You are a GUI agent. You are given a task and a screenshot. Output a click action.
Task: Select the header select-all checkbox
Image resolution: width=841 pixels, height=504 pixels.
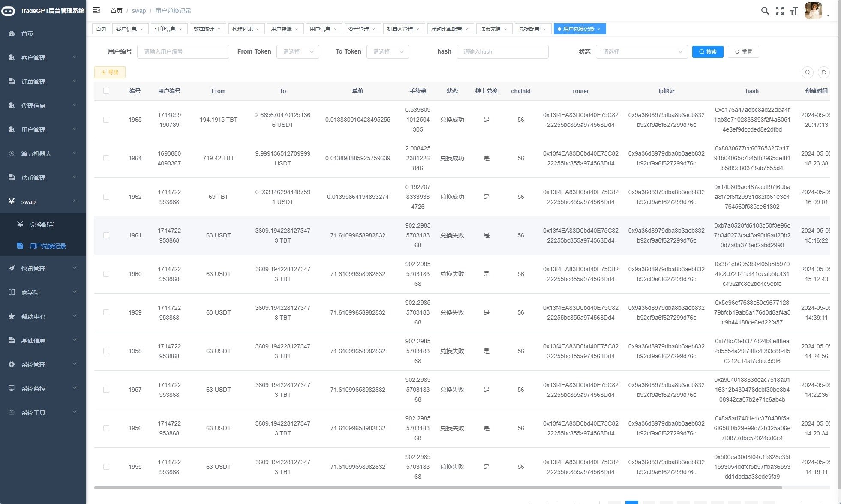click(106, 91)
